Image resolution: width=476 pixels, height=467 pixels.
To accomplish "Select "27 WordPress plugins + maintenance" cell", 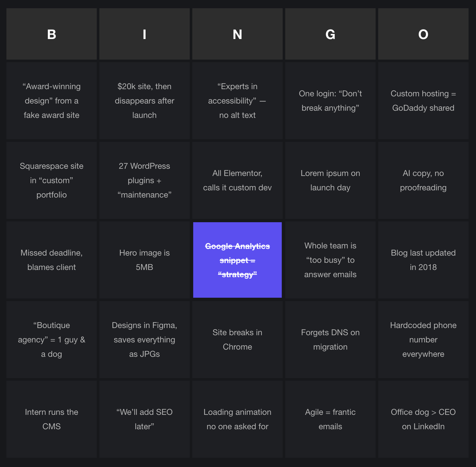I will [144, 180].
